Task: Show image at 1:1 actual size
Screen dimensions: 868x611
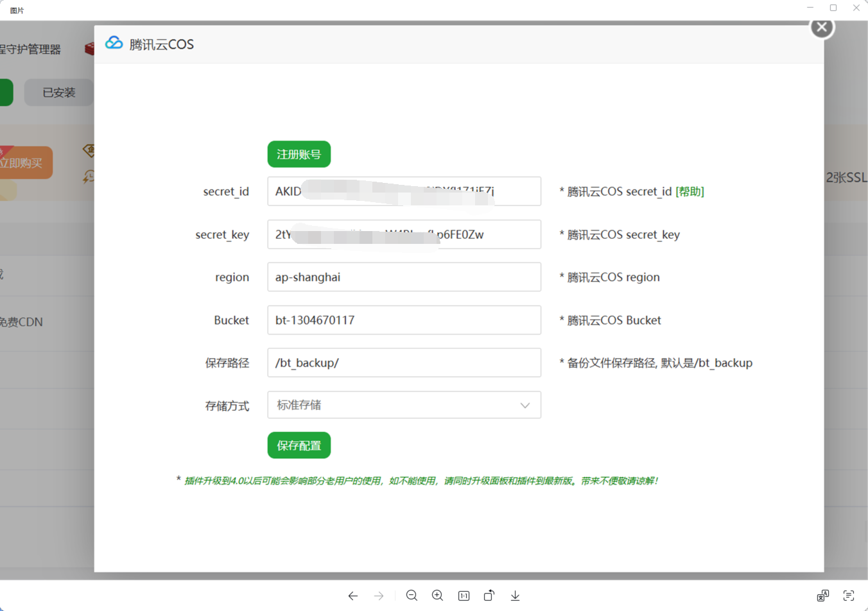Action: click(x=464, y=596)
